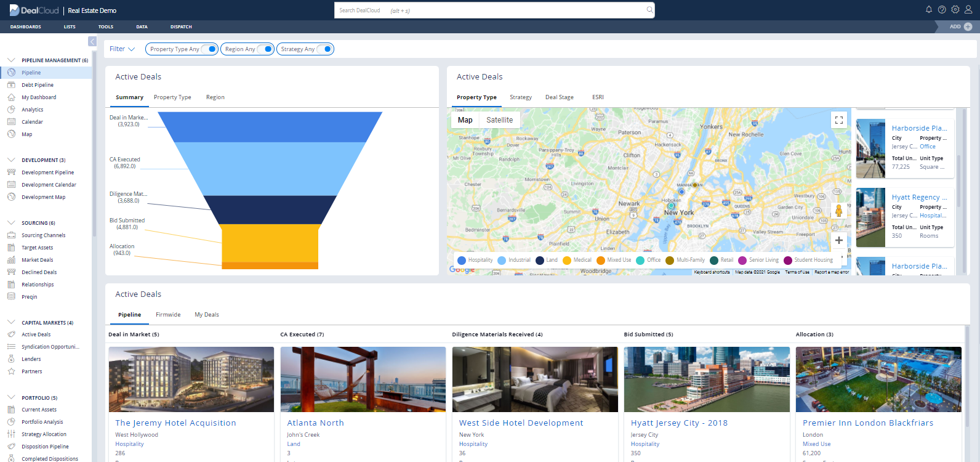
Task: Click the Mixed Use legend color dot
Action: tap(601, 260)
